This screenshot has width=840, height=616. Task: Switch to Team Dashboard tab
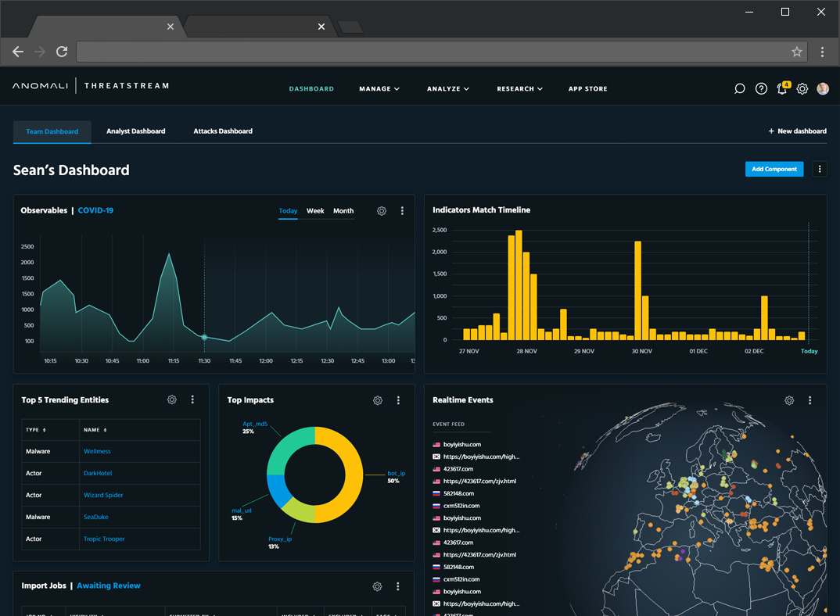(x=52, y=132)
